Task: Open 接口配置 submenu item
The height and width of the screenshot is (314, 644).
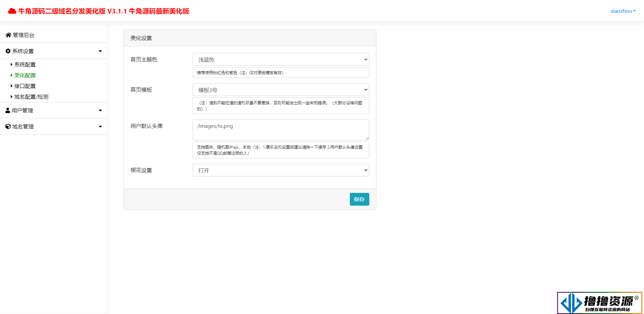Action: (25, 86)
